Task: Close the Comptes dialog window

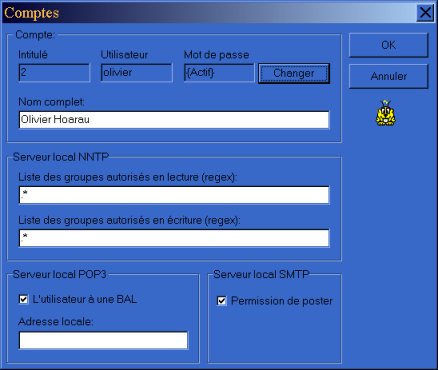Action: click(425, 13)
